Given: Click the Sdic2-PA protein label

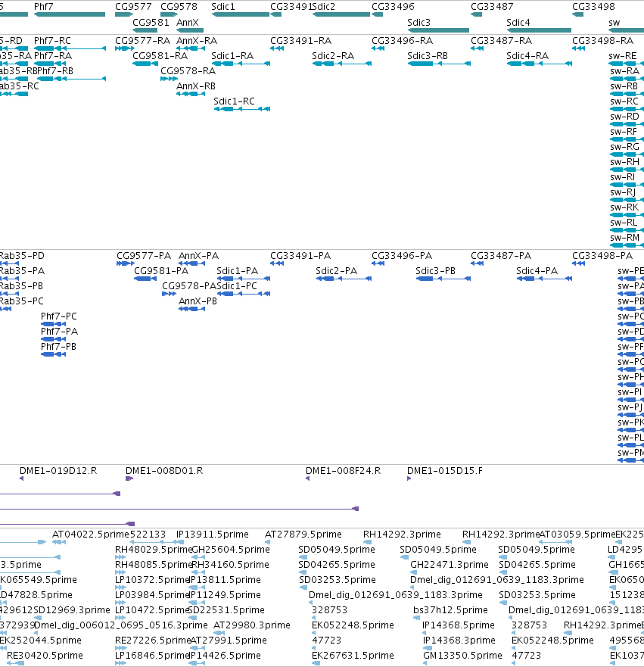Looking at the screenshot, I should [x=336, y=271].
